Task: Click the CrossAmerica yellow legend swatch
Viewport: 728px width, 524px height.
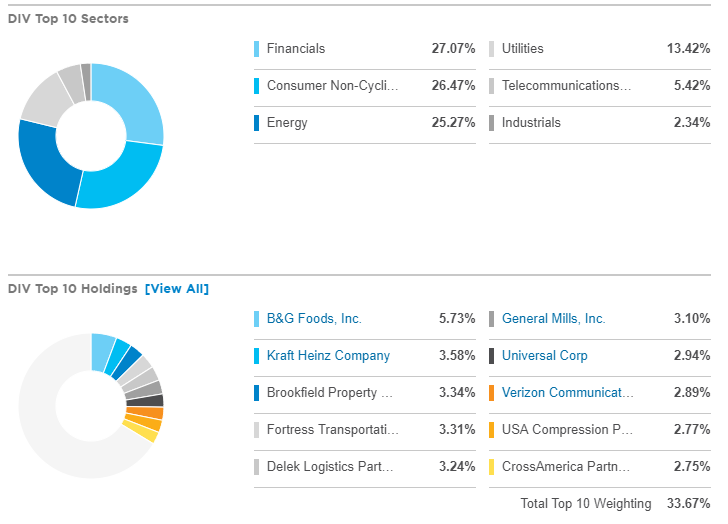Action: pyautogui.click(x=491, y=467)
